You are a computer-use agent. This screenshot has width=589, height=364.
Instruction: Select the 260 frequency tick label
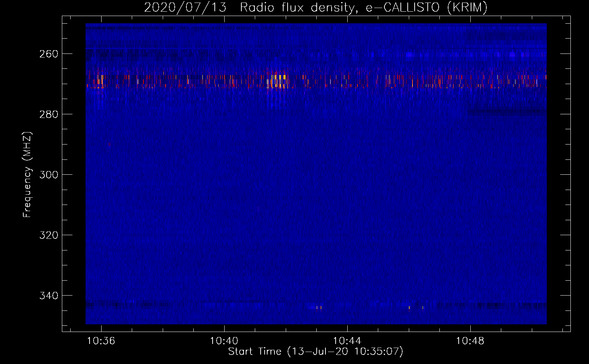pos(49,54)
